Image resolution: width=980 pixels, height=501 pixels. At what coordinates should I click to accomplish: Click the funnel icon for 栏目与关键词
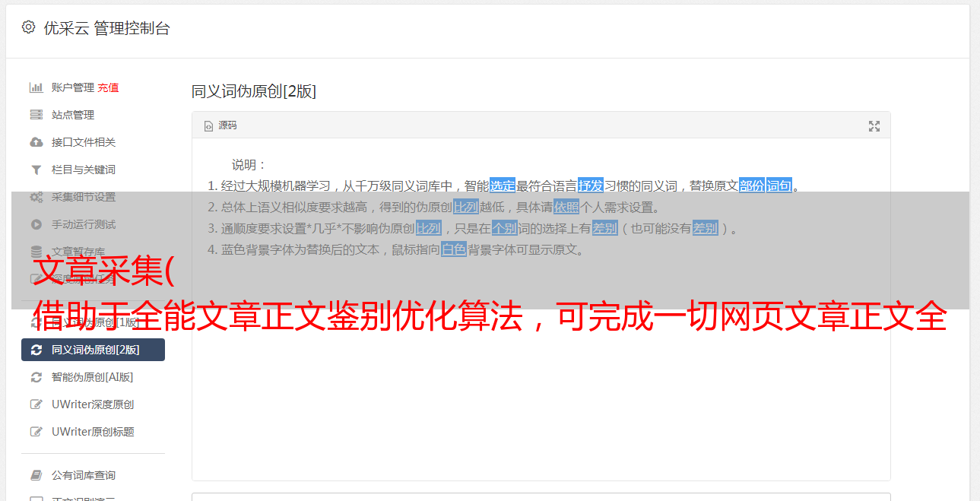pos(36,170)
